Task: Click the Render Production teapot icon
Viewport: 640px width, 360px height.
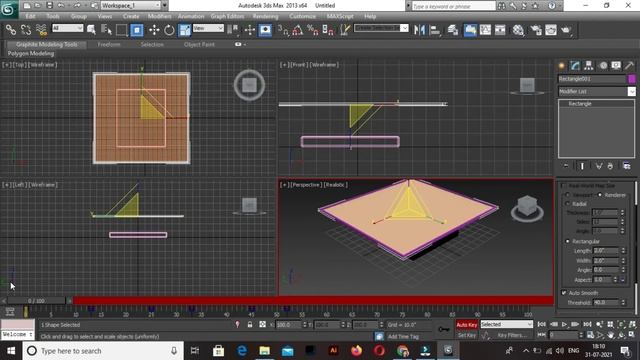Action: coord(566,30)
